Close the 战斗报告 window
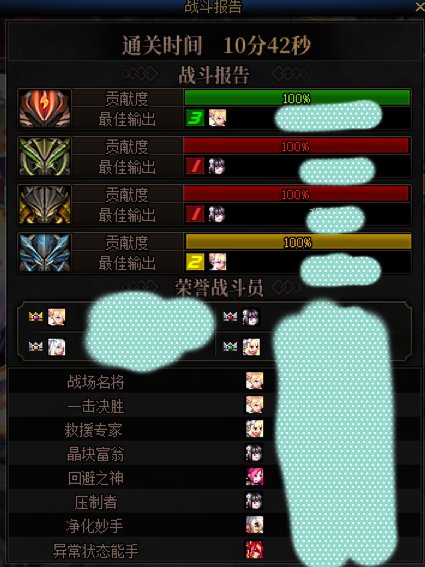This screenshot has width=425, height=567. click(420, 8)
